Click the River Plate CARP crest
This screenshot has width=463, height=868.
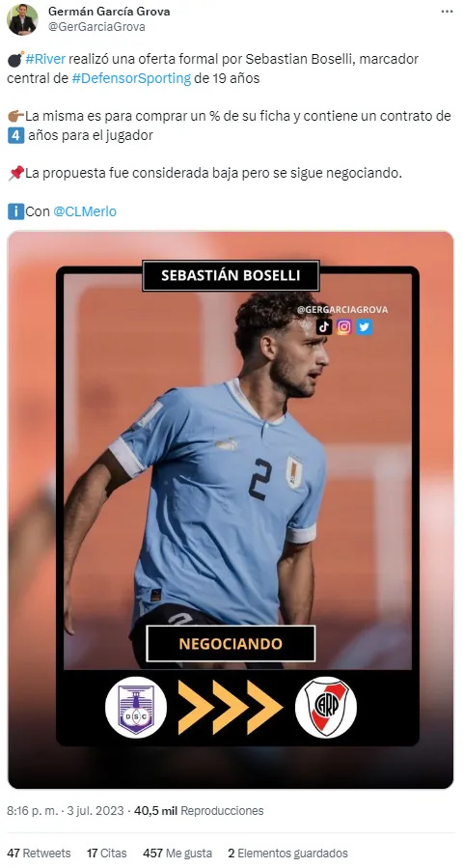pyautogui.click(x=326, y=707)
